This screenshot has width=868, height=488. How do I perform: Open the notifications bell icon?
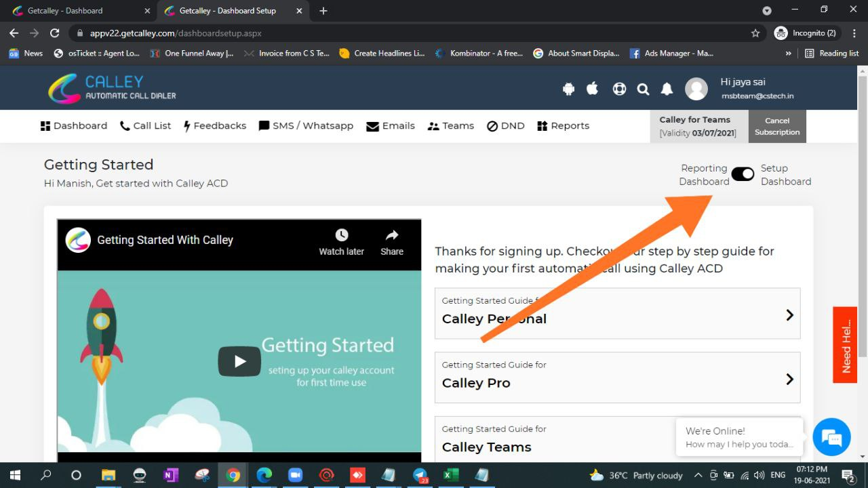(667, 89)
